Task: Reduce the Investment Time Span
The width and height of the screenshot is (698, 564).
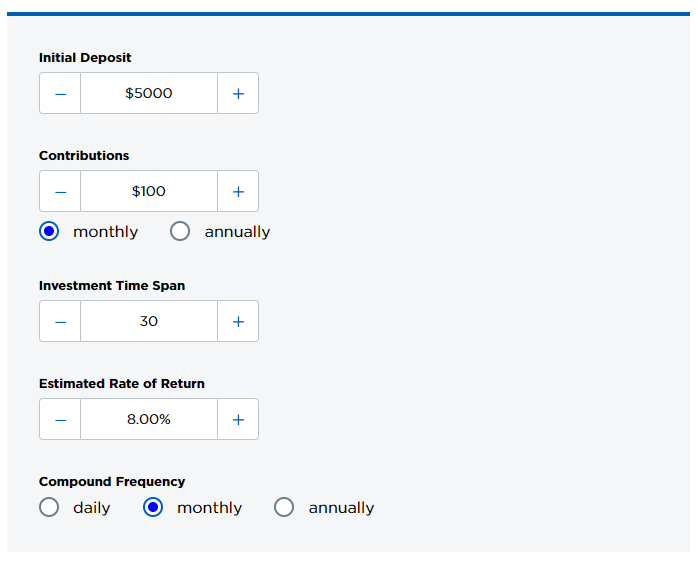Action: (60, 321)
